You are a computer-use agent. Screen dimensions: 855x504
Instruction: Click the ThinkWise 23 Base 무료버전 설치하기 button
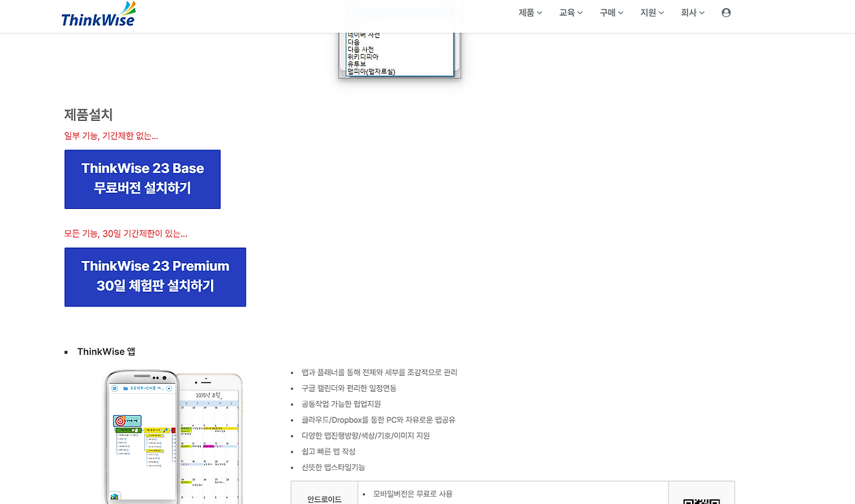click(x=142, y=179)
